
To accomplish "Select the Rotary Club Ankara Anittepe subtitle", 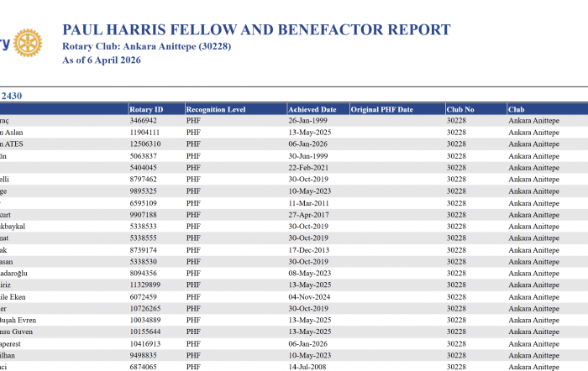I will (147, 46).
